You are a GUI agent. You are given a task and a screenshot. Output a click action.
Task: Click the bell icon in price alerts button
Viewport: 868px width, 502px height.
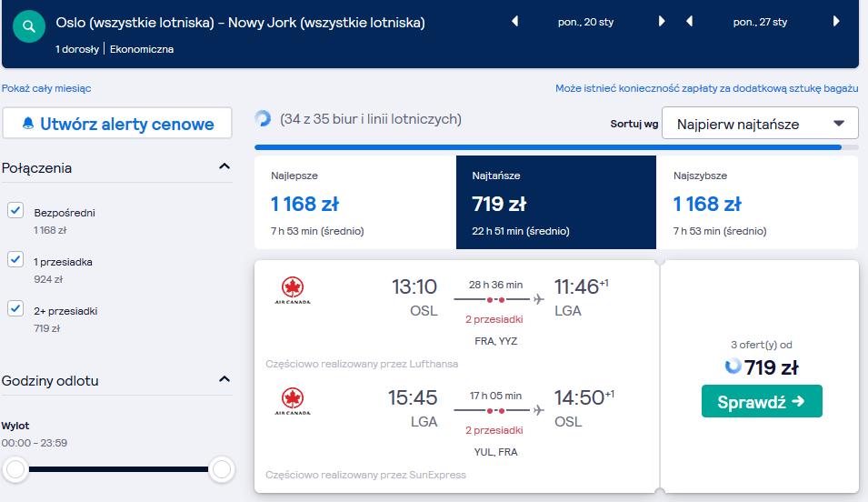click(27, 124)
